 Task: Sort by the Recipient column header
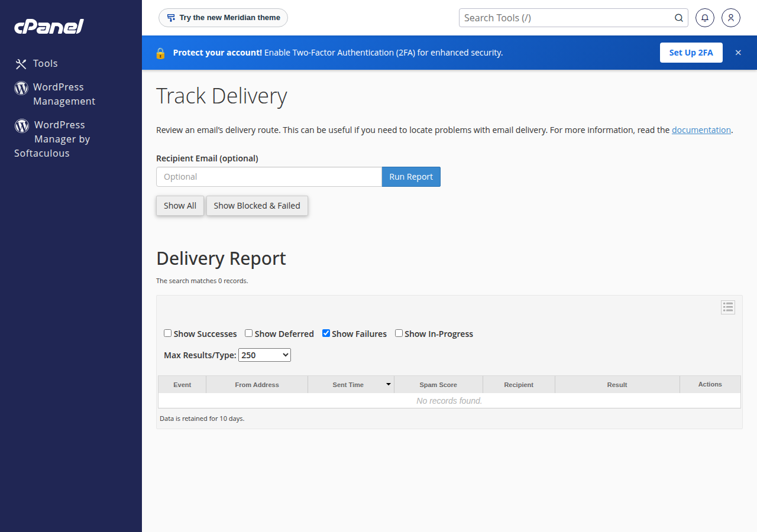(x=519, y=385)
